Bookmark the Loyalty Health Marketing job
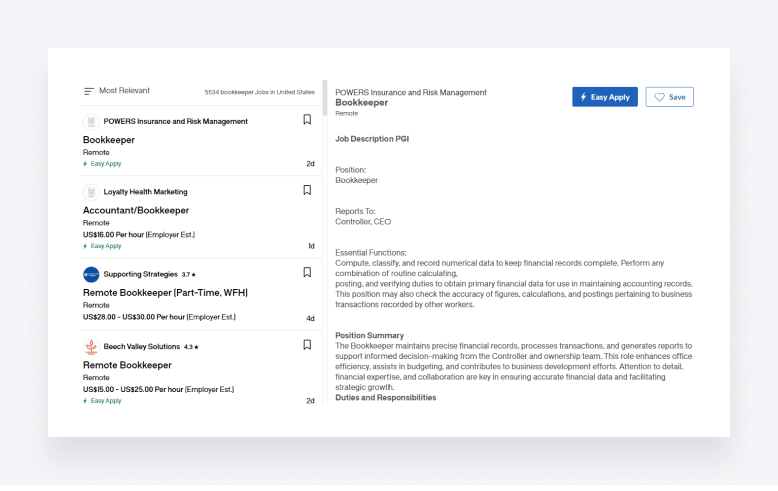This screenshot has height=491, width=778. click(307, 190)
